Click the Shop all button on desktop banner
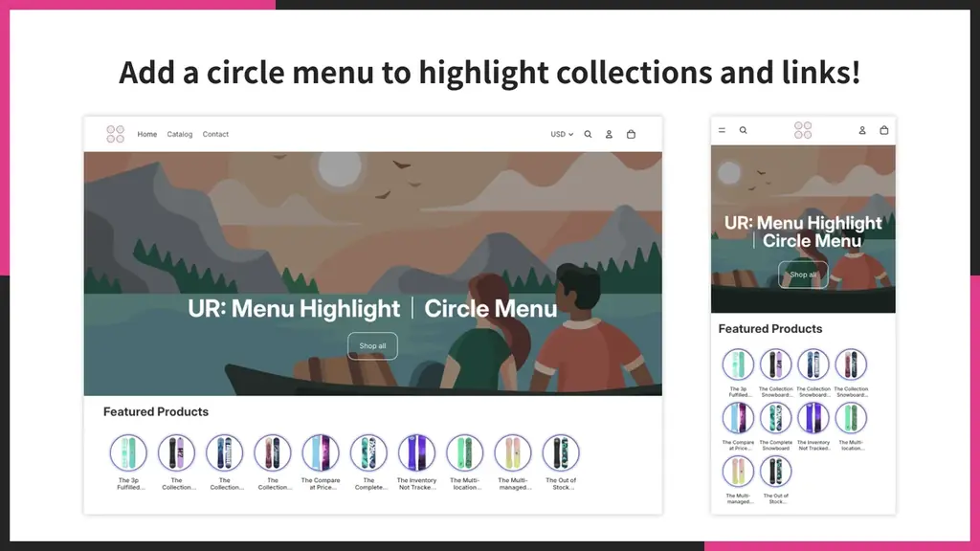Image resolution: width=980 pixels, height=551 pixels. pos(372,346)
